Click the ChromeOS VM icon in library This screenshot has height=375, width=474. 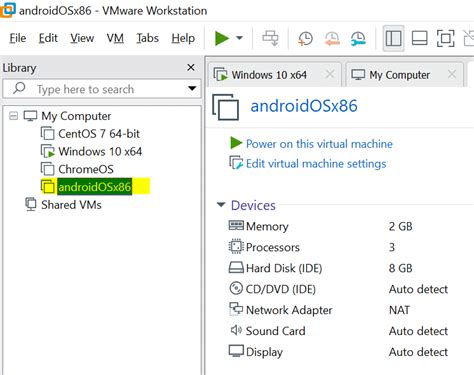(48, 169)
